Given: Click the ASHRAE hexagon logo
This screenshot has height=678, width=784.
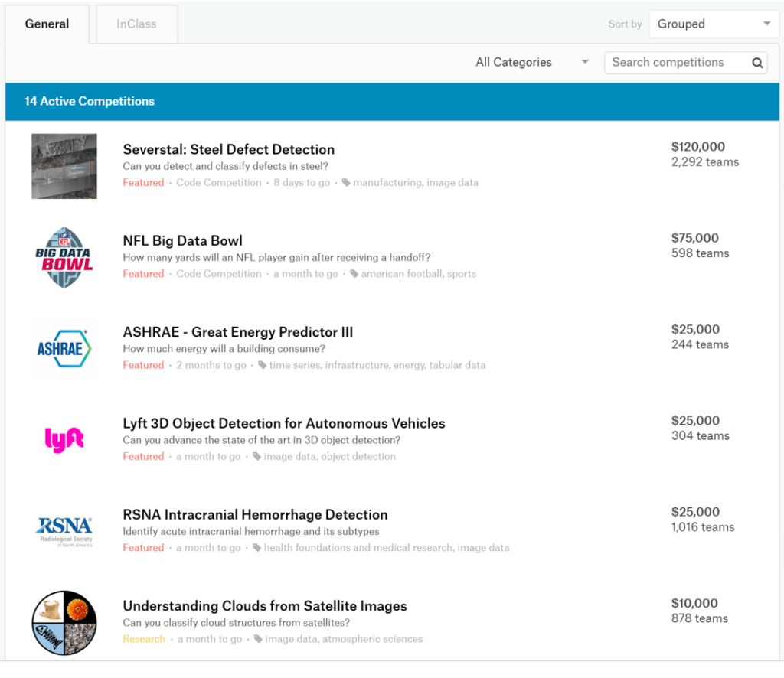Looking at the screenshot, I should [x=64, y=349].
